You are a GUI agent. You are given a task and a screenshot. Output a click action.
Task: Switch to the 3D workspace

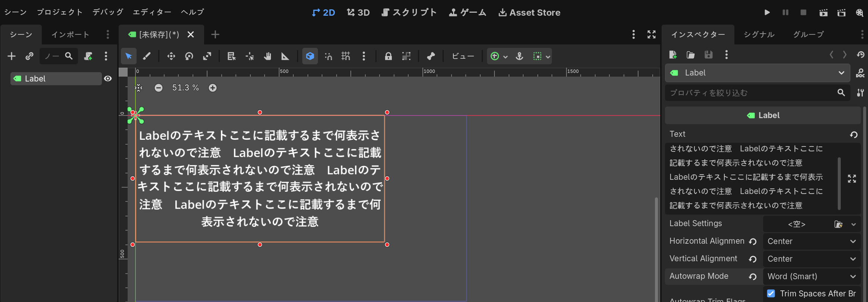(358, 12)
